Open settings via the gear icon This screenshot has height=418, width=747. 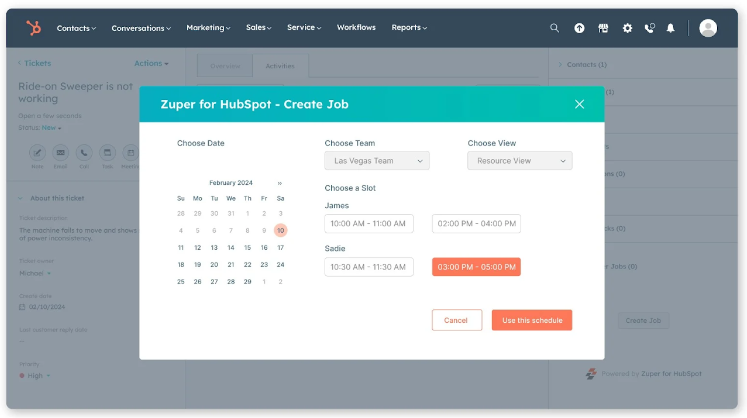[627, 28]
